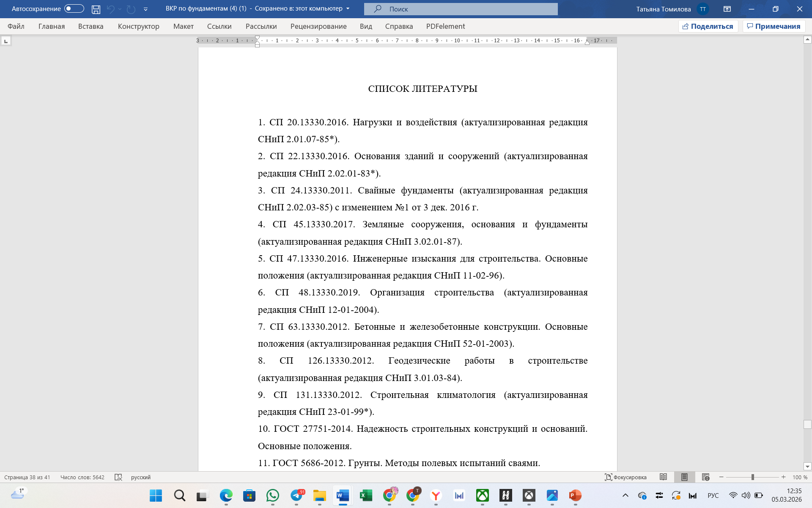812x508 pixels.
Task: Expand the Undo history dropdown arrow
Action: (x=120, y=9)
